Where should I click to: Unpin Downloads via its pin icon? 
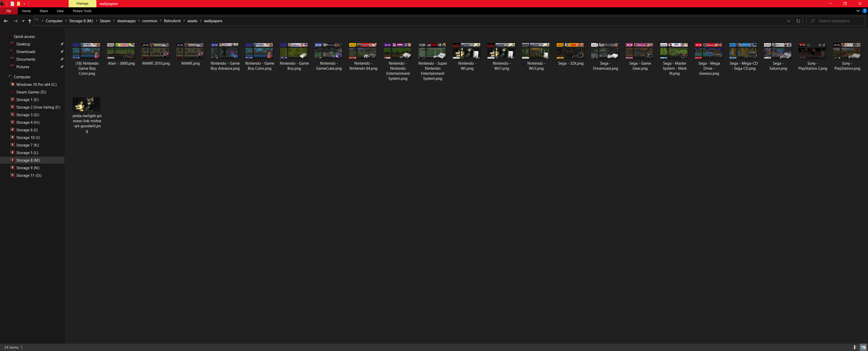[x=62, y=52]
